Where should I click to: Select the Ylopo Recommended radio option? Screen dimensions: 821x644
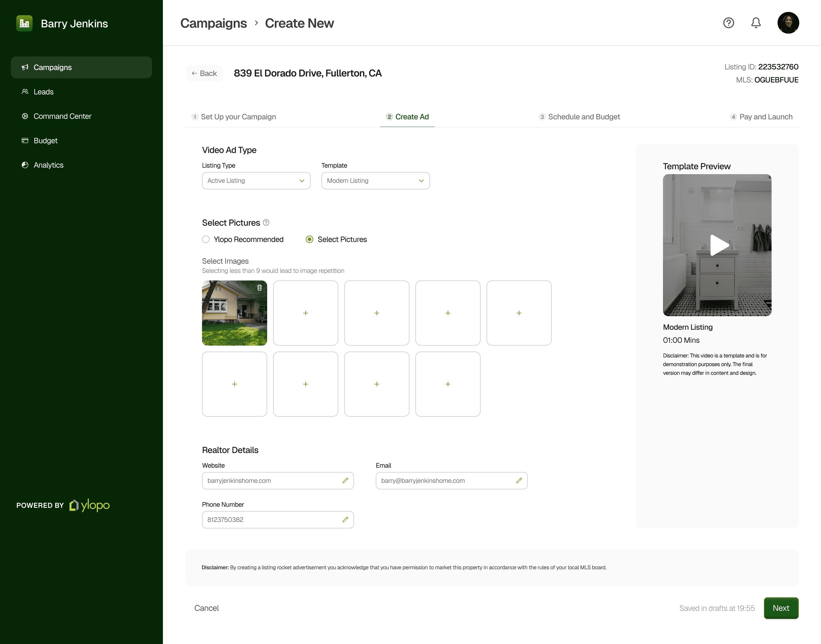click(206, 240)
